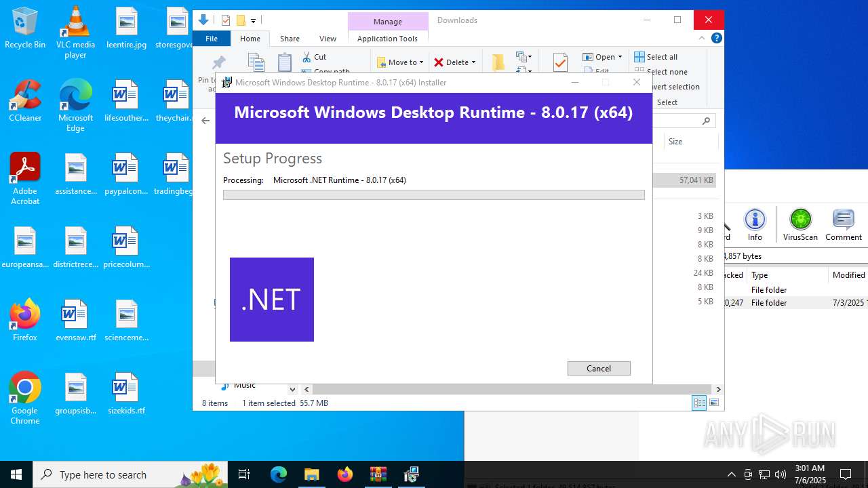Click the Explorer search magnifier icon
This screenshot has height=488, width=868.
pos(706,121)
